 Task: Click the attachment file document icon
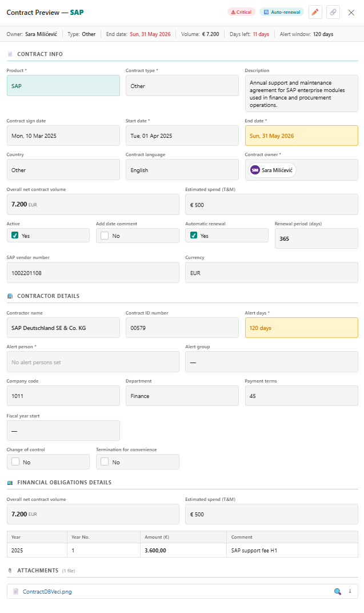click(15, 591)
